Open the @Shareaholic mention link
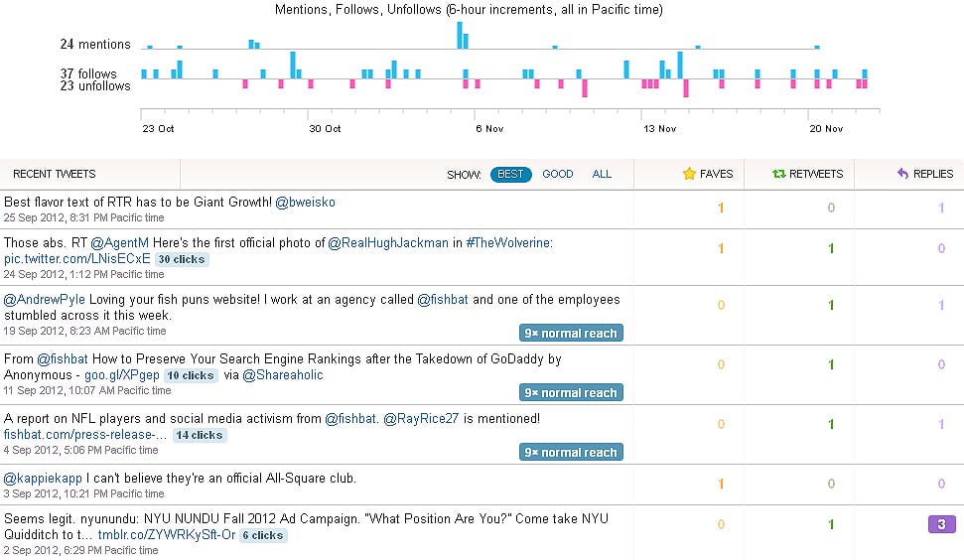The height and width of the screenshot is (560, 964). click(283, 375)
